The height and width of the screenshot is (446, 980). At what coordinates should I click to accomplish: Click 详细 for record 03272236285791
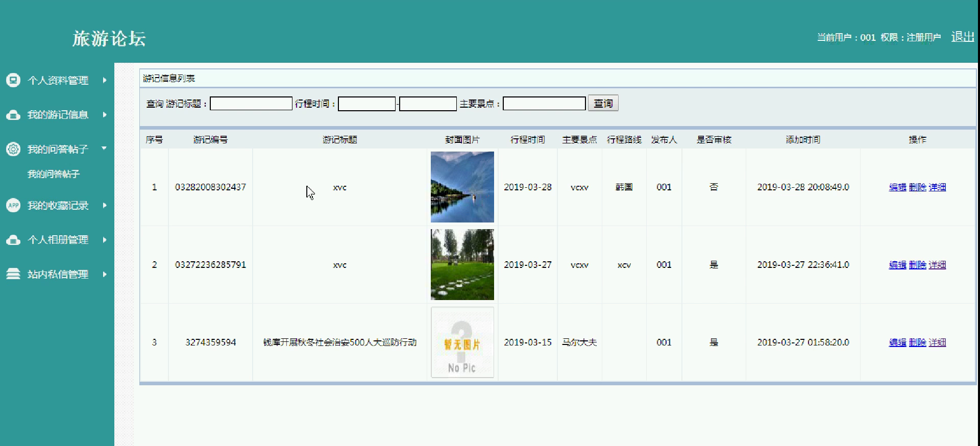(x=937, y=265)
